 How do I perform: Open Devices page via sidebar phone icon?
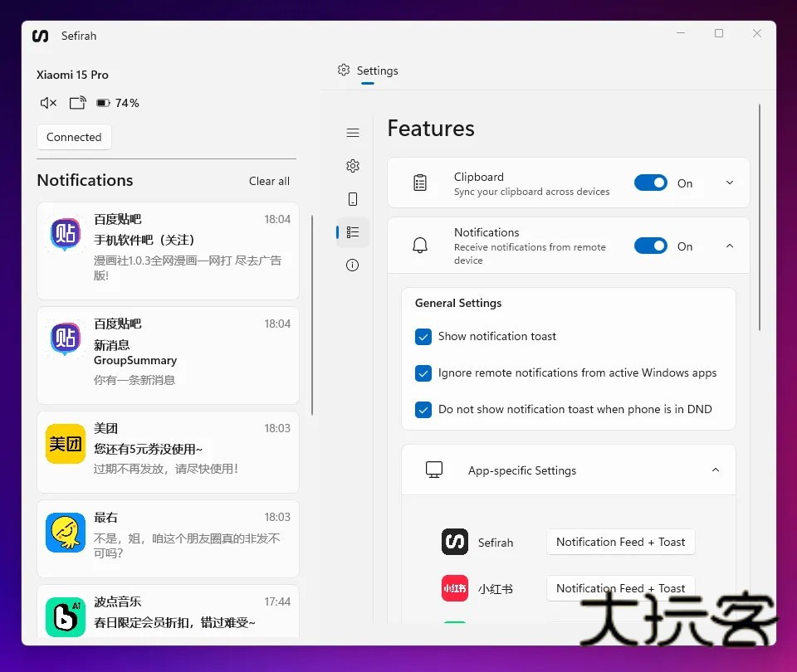[x=353, y=199]
